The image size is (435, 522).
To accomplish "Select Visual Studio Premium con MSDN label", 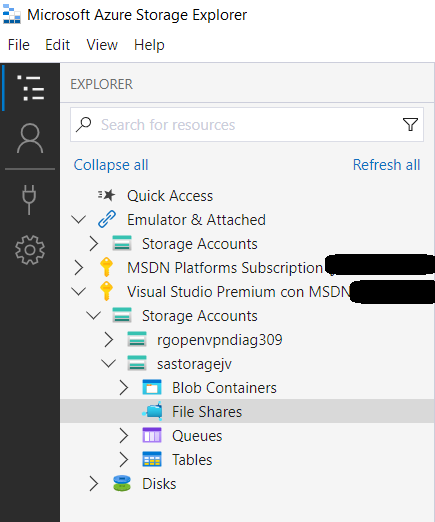I will pyautogui.click(x=239, y=291).
